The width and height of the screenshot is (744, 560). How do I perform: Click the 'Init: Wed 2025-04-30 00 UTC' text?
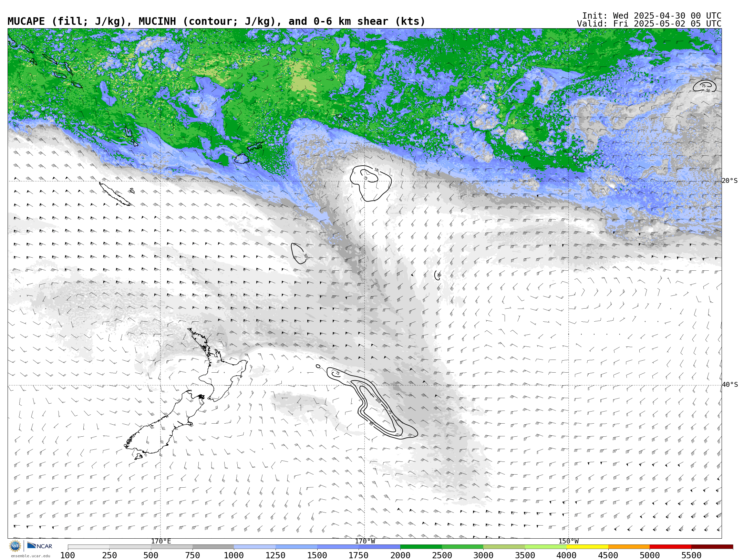tap(652, 16)
